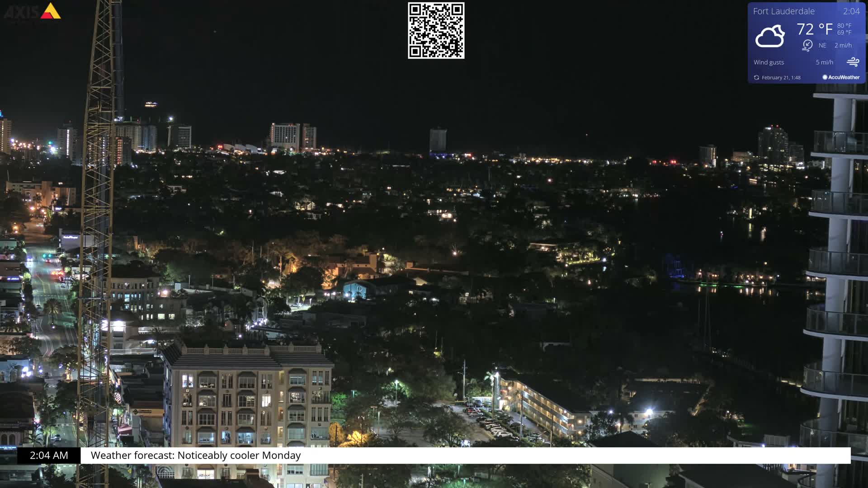Image resolution: width=868 pixels, height=488 pixels.
Task: Click the 80 °F high temperature
Action: (844, 26)
